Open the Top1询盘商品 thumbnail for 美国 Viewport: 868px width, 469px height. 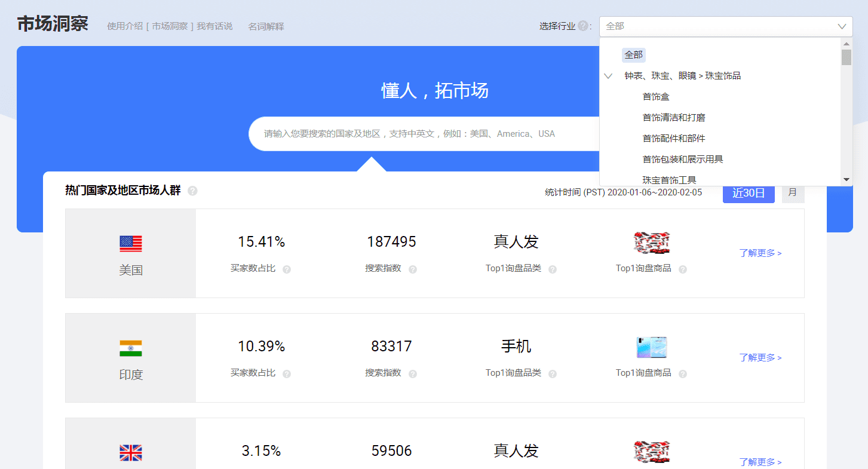651,243
